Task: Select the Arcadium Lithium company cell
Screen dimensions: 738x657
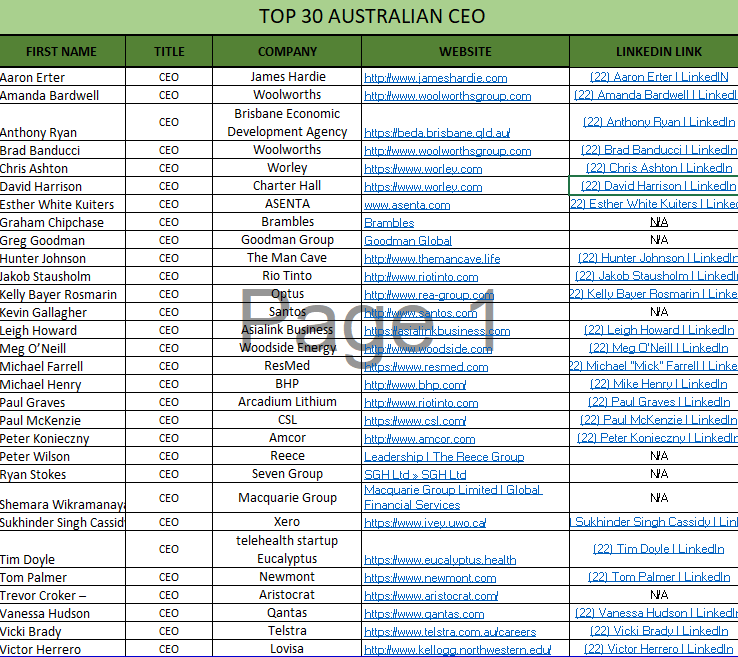Action: pyautogui.click(x=287, y=402)
